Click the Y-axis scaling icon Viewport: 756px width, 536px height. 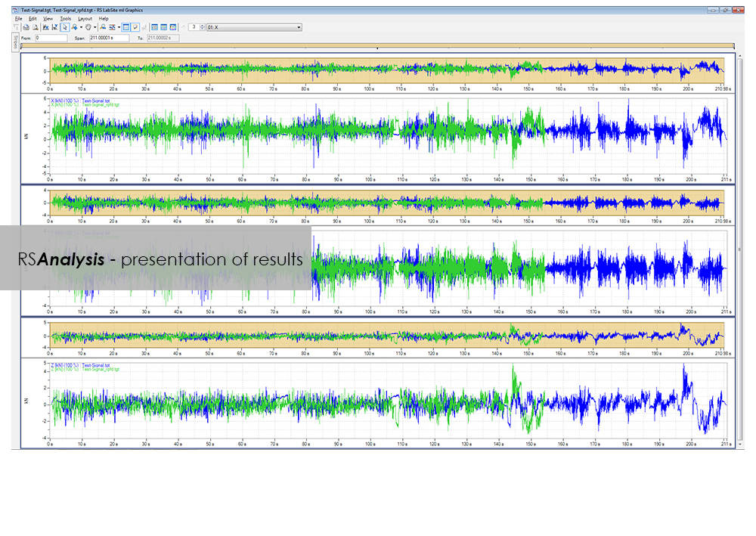[x=55, y=27]
